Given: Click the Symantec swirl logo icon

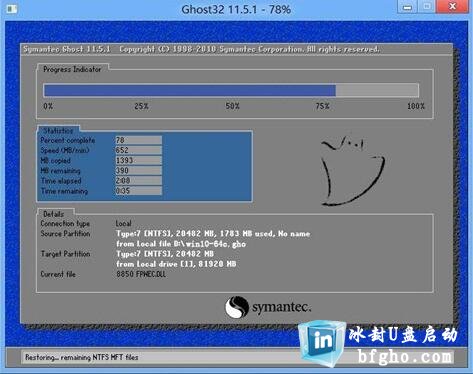Looking at the screenshot, I should [237, 307].
